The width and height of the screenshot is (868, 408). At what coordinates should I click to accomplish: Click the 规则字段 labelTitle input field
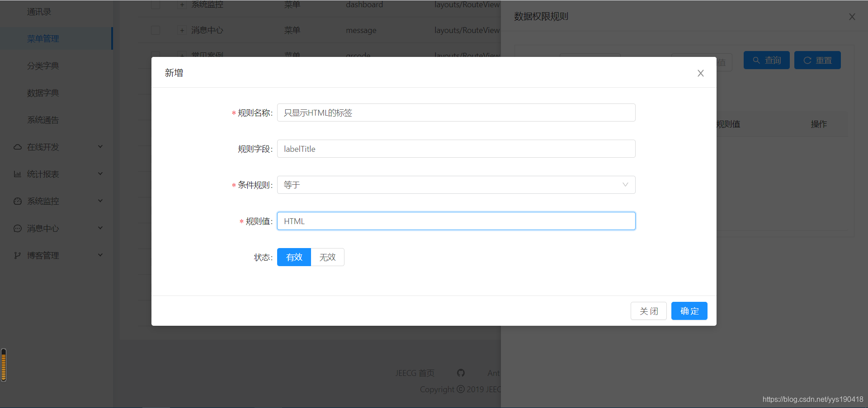coord(456,149)
